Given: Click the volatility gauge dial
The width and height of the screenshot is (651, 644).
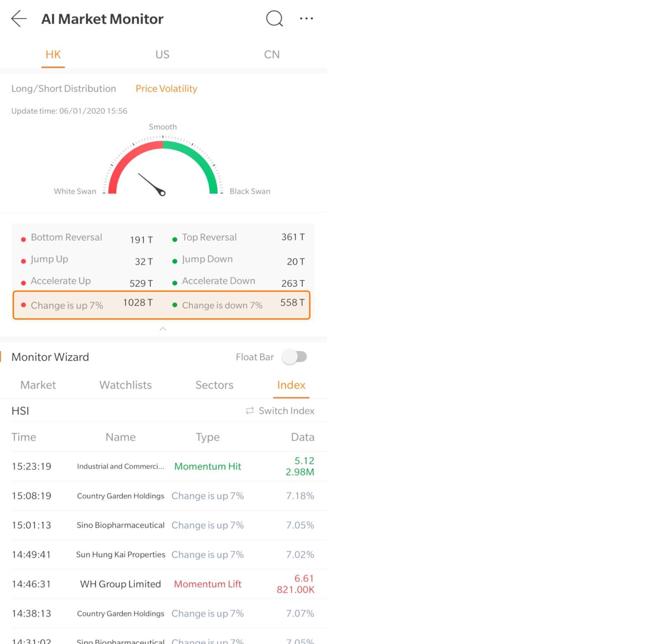Looking at the screenshot, I should pos(163,167).
